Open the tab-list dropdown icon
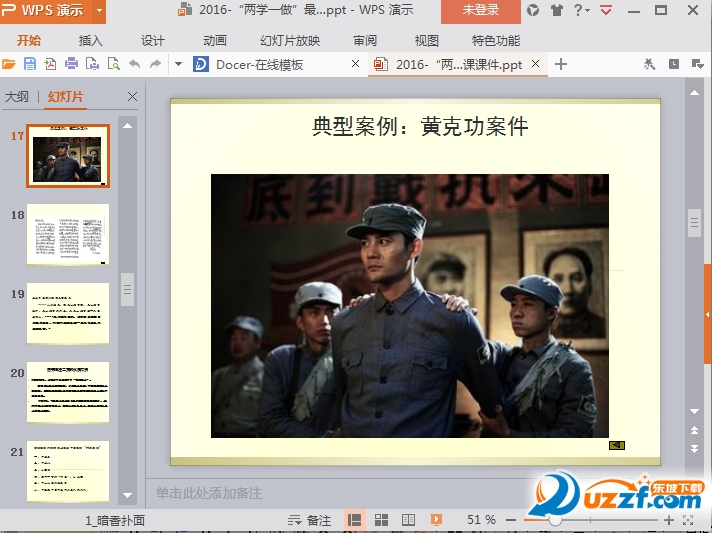Image resolution: width=712 pixels, height=533 pixels. [697, 64]
